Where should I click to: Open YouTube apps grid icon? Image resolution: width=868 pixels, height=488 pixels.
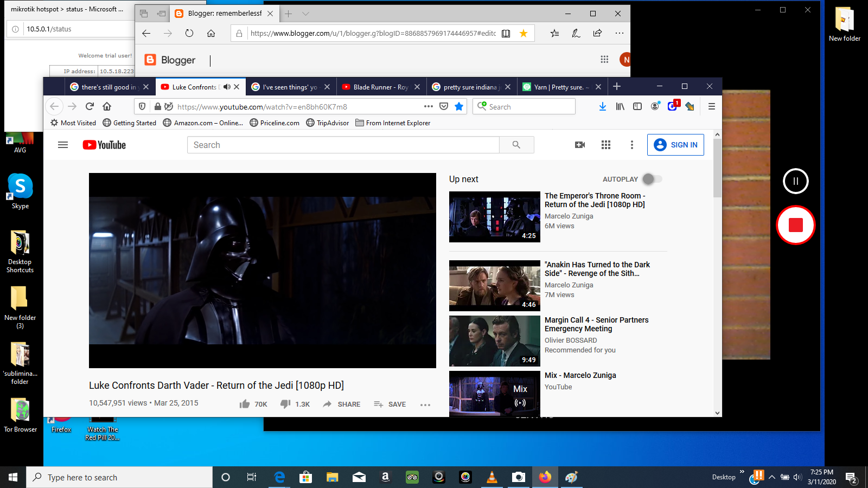point(606,145)
